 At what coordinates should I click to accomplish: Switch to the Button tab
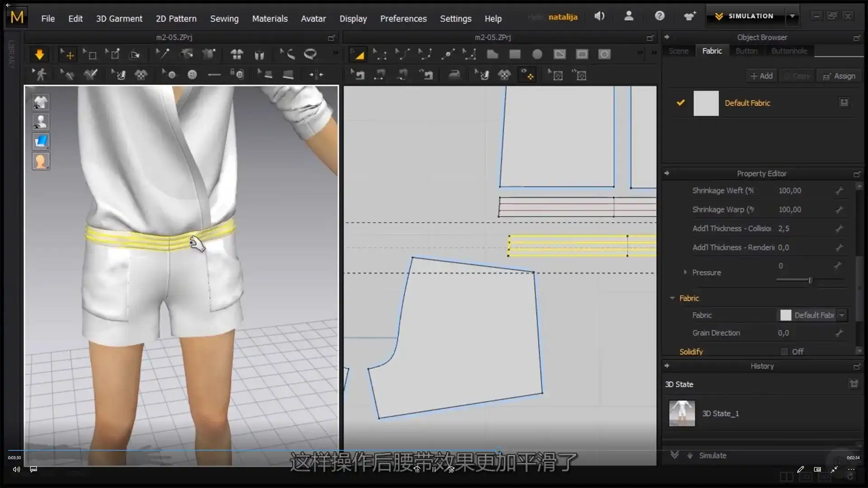pyautogui.click(x=746, y=51)
